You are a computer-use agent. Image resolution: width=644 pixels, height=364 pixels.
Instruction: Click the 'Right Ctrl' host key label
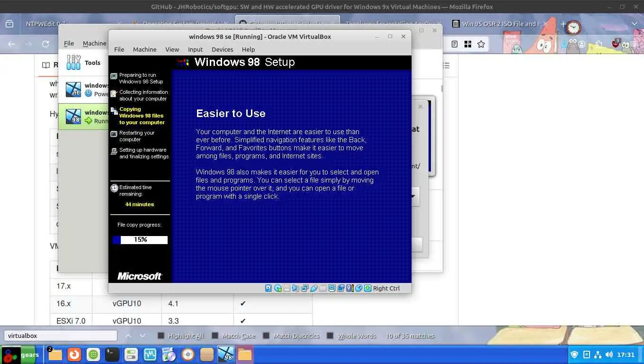386,288
